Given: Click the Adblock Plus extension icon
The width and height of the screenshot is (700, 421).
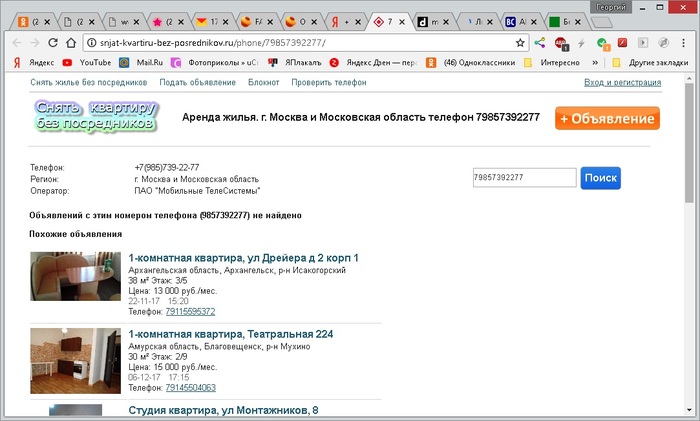Looking at the screenshot, I should [561, 43].
